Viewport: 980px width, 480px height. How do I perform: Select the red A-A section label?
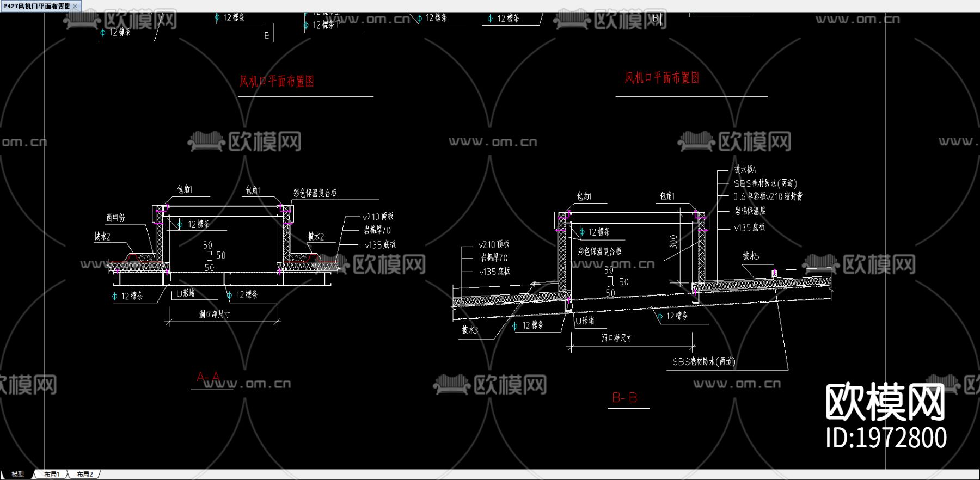[208, 377]
